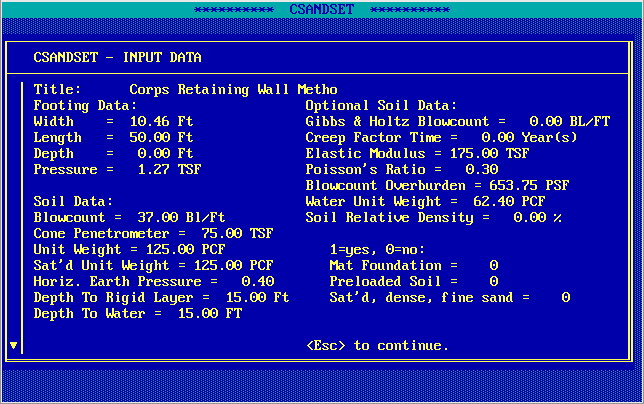
Task: Select the Blowcount value 37.00
Action: [x=149, y=217]
